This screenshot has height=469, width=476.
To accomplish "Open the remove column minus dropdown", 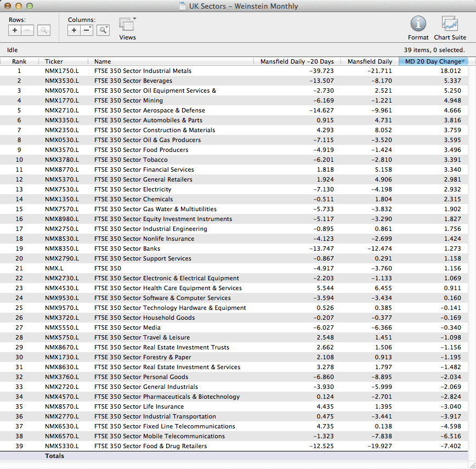I will click(x=87, y=30).
